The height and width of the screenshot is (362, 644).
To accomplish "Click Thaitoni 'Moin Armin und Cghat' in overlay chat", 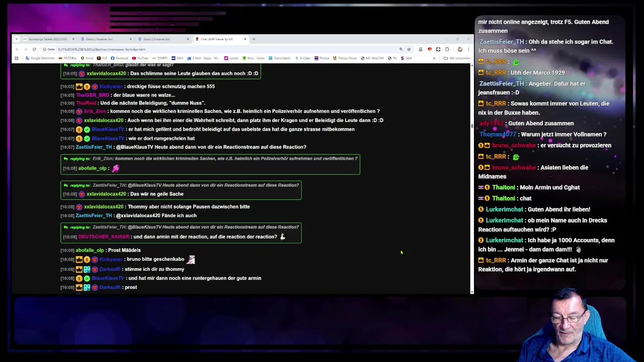I will pyautogui.click(x=549, y=188).
